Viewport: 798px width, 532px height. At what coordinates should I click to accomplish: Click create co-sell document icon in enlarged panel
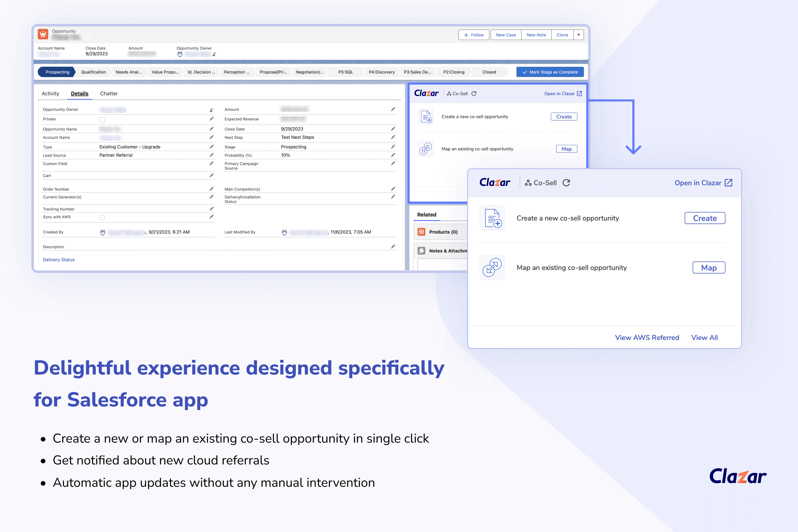pyautogui.click(x=492, y=218)
